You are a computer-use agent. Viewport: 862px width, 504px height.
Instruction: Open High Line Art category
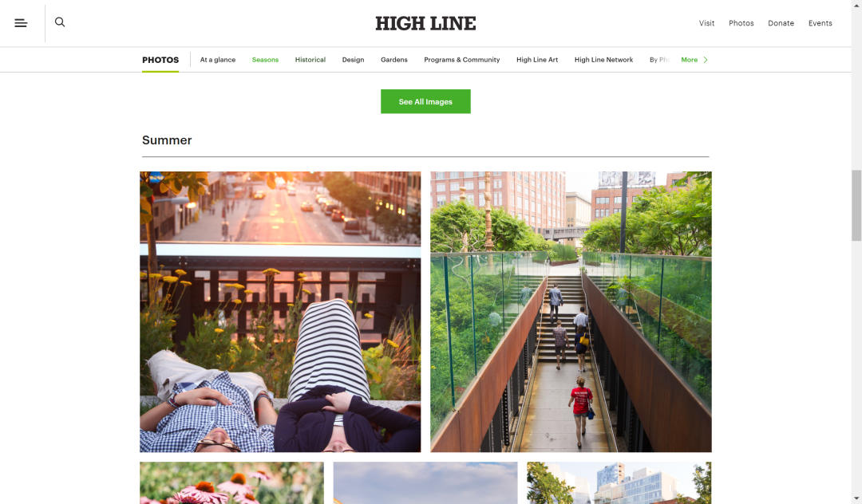tap(537, 60)
